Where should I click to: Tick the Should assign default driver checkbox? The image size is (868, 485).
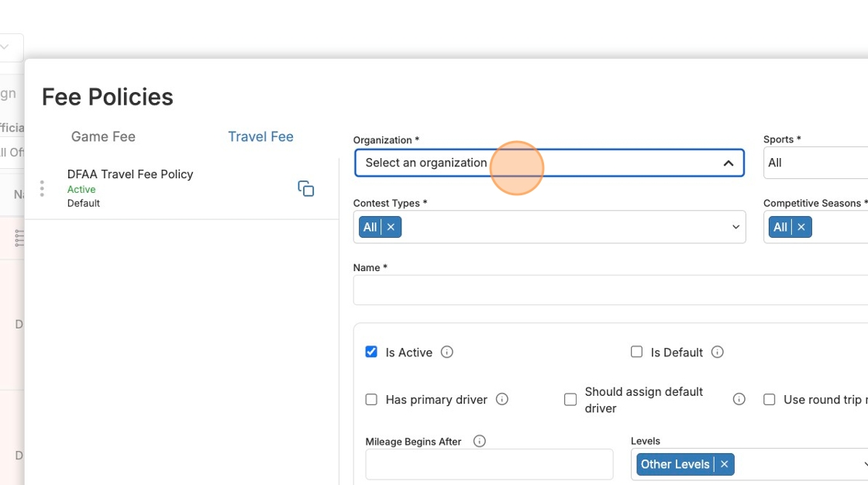click(570, 399)
